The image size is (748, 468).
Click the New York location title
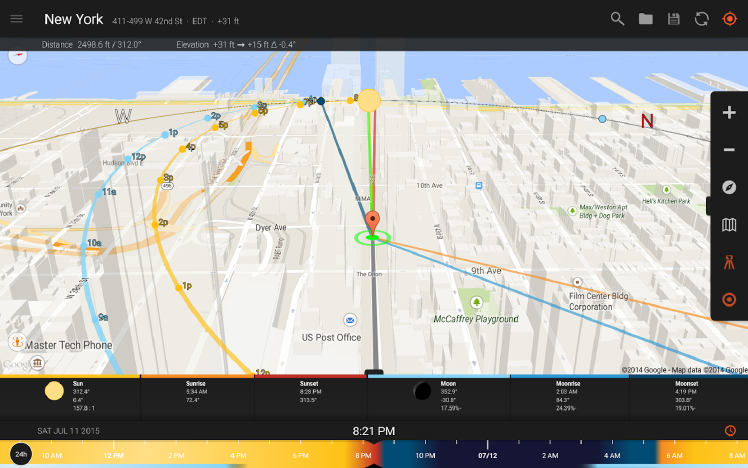tap(73, 19)
